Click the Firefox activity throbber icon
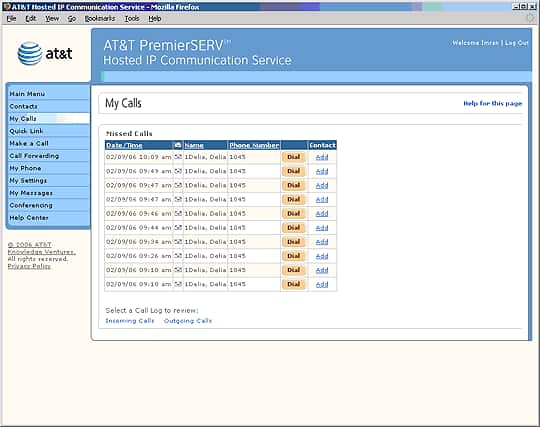The height and width of the screenshot is (427, 540). tap(531, 18)
